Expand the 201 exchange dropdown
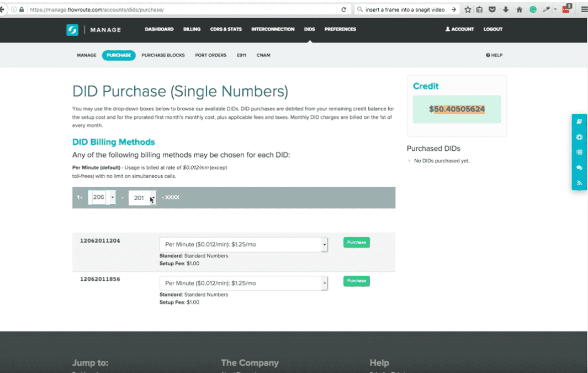 click(x=153, y=197)
